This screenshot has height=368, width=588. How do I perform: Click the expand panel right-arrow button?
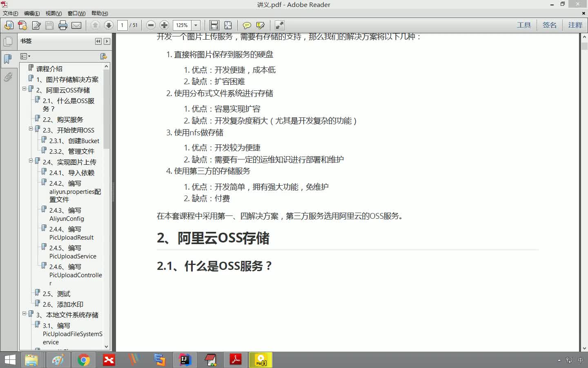[107, 41]
